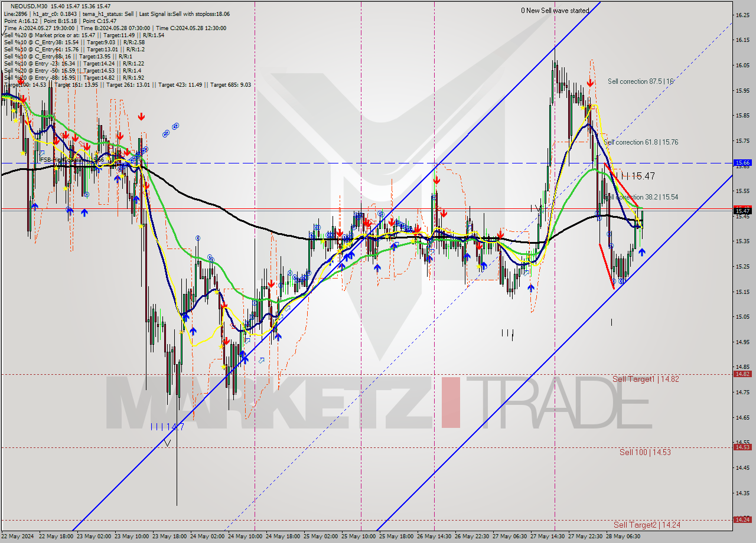Click the '23 May 10:00' time label

[133, 537]
